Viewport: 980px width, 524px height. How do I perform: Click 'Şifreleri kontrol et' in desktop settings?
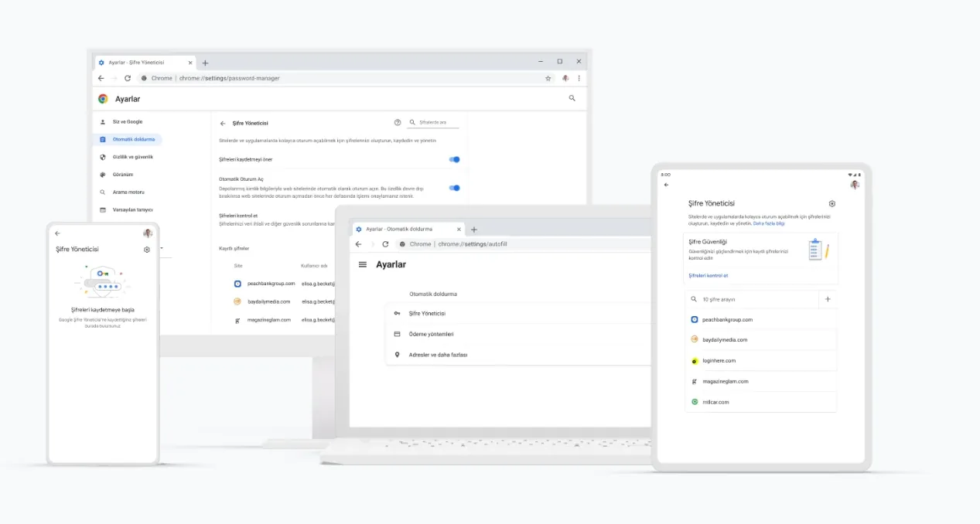[238, 216]
